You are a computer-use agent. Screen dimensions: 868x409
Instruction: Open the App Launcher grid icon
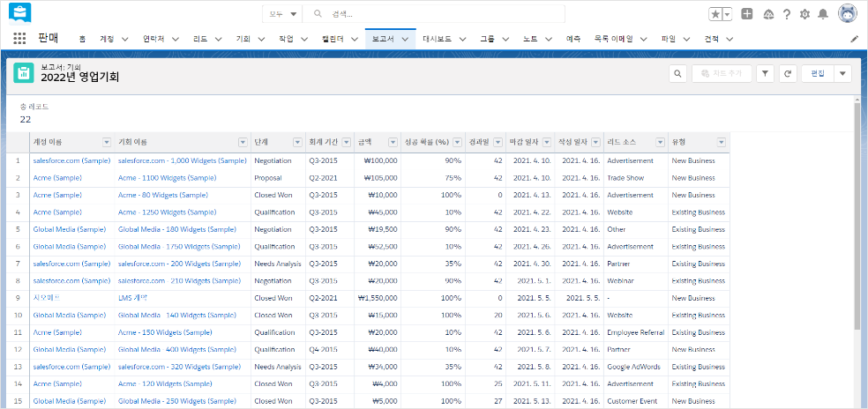pyautogui.click(x=20, y=39)
